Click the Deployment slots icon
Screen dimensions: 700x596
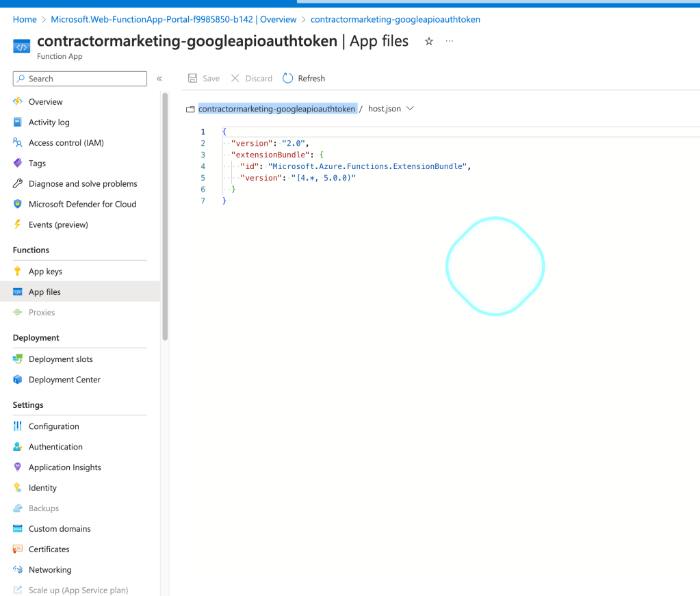(x=17, y=359)
